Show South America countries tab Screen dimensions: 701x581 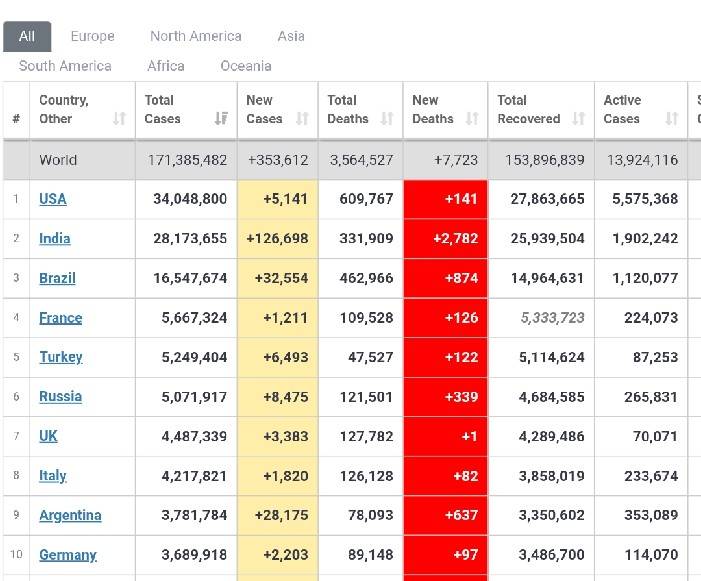(x=65, y=66)
